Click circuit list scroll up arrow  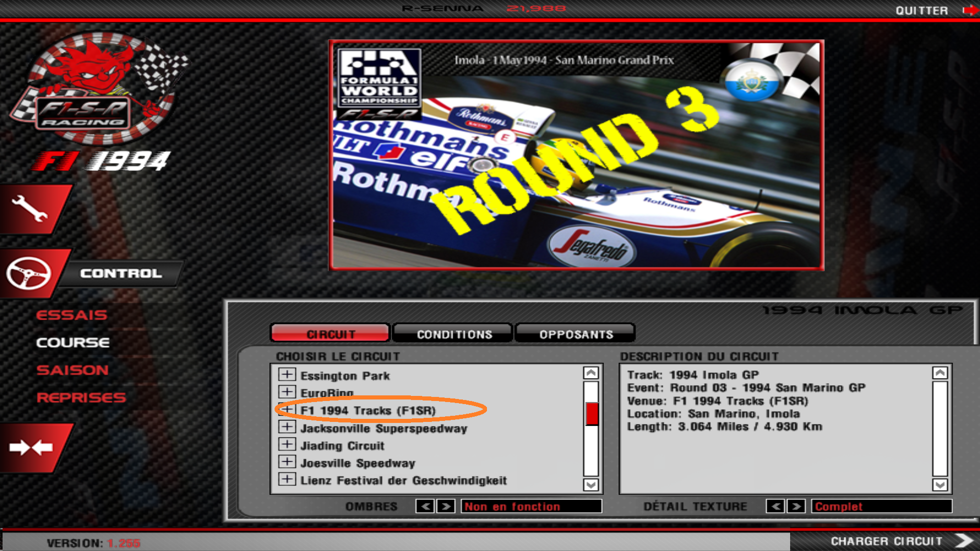point(591,373)
